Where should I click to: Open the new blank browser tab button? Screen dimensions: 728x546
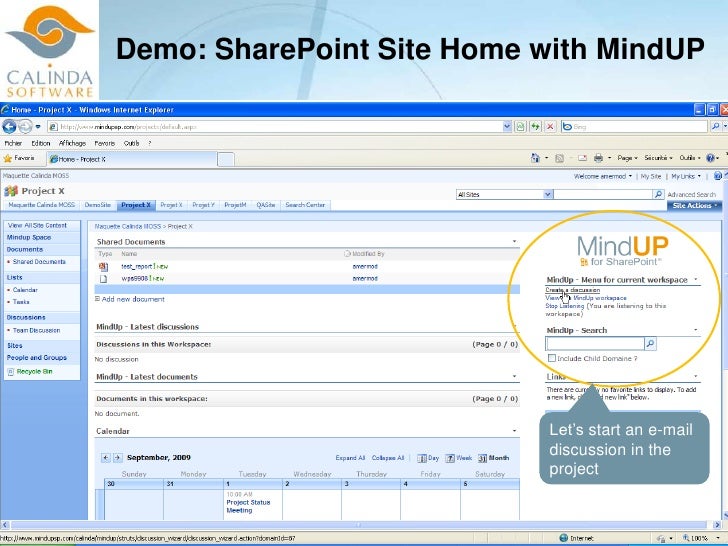pyautogui.click(x=226, y=159)
